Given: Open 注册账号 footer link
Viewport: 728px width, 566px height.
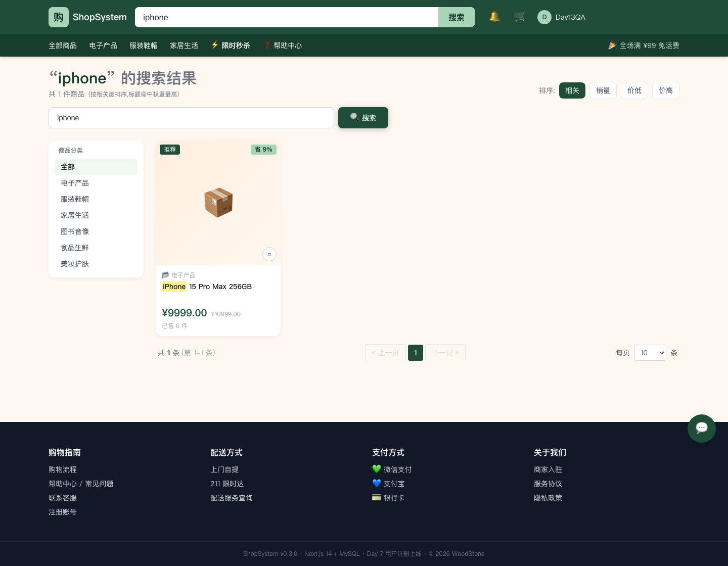Looking at the screenshot, I should point(63,512).
